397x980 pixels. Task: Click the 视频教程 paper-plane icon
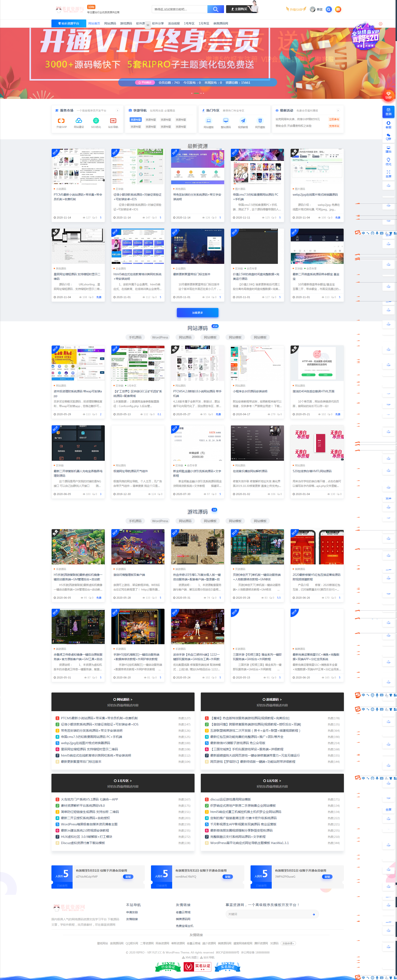click(x=243, y=120)
